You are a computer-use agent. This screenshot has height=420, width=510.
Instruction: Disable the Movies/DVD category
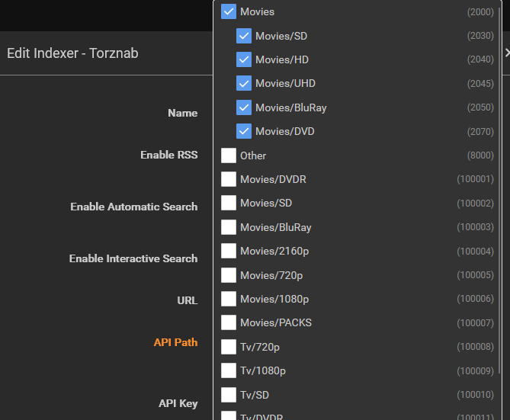click(x=244, y=131)
